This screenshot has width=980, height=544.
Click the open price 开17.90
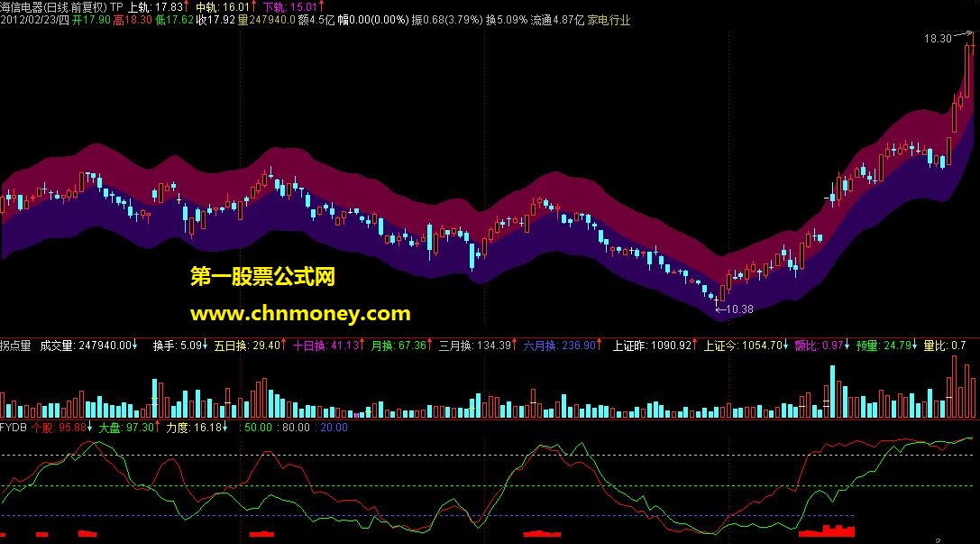(91, 20)
